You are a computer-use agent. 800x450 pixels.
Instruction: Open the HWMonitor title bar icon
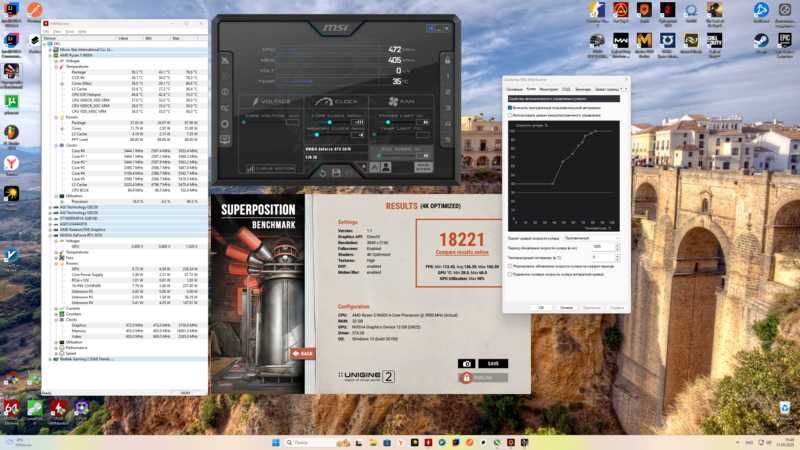pyautogui.click(x=46, y=23)
